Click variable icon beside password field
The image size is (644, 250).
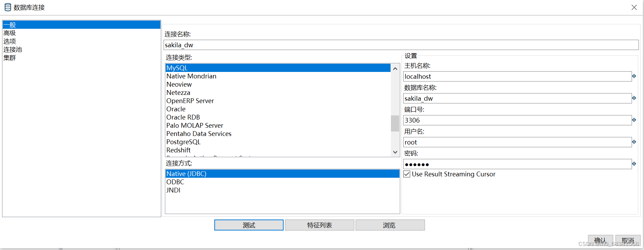pos(634,164)
